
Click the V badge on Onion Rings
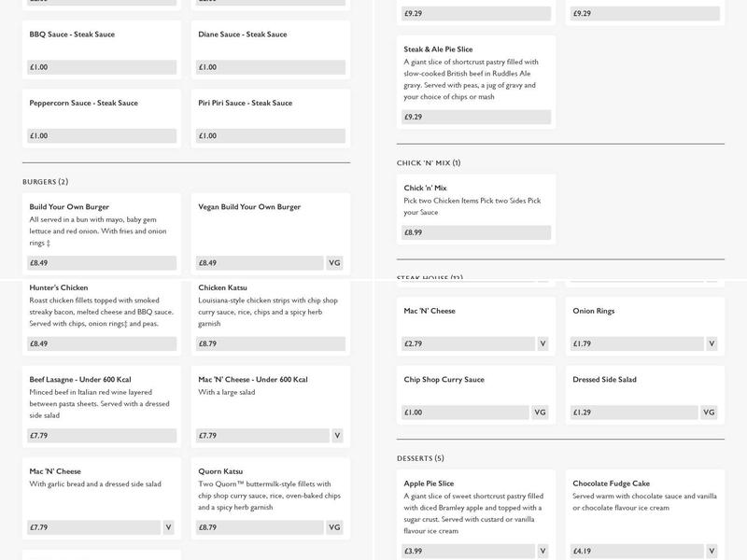point(712,343)
